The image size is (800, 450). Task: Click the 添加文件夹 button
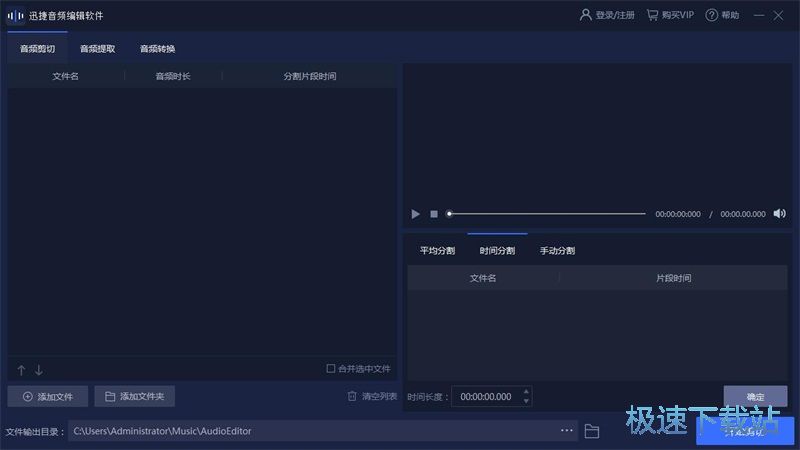pyautogui.click(x=135, y=397)
